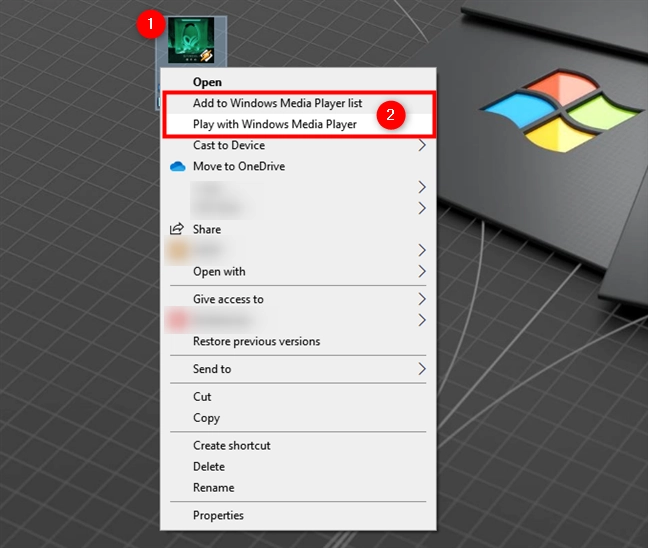Viewport: 648px width, 548px height.
Task: Select Cut from the context menu
Action: coord(298,397)
